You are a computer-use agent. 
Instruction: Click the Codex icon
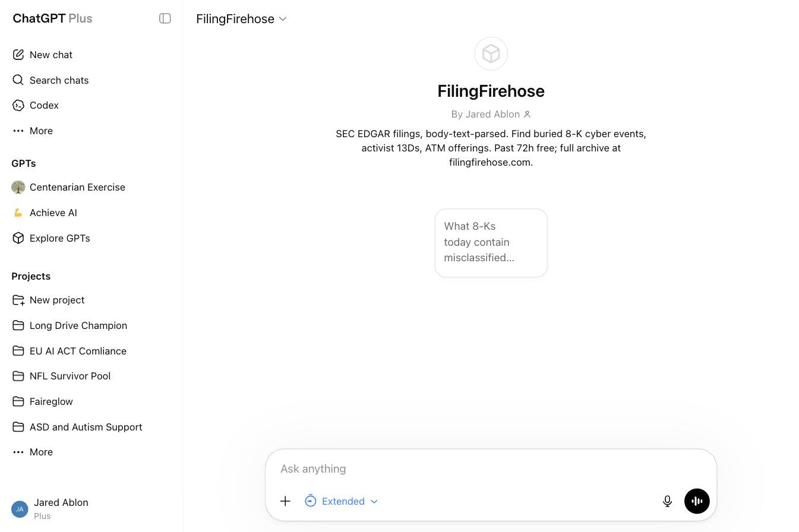[18, 105]
